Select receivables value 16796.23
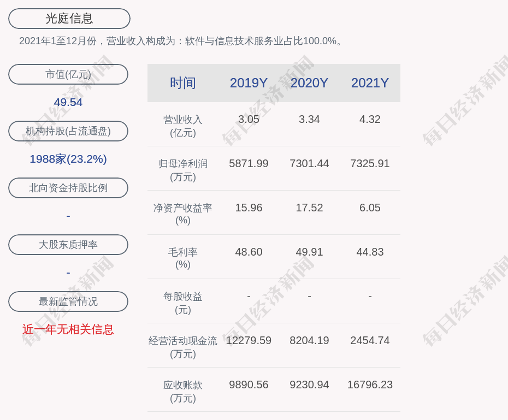 click(370, 384)
